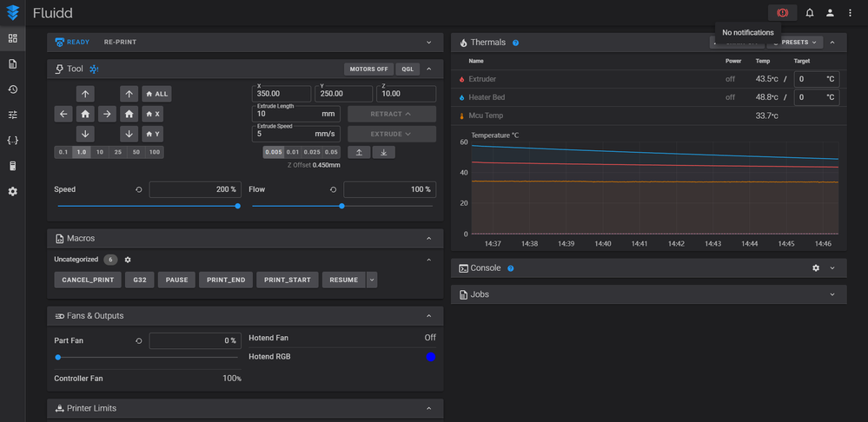Click the MOTORS OFF button
Viewport: 868px width, 422px height.
click(x=368, y=69)
